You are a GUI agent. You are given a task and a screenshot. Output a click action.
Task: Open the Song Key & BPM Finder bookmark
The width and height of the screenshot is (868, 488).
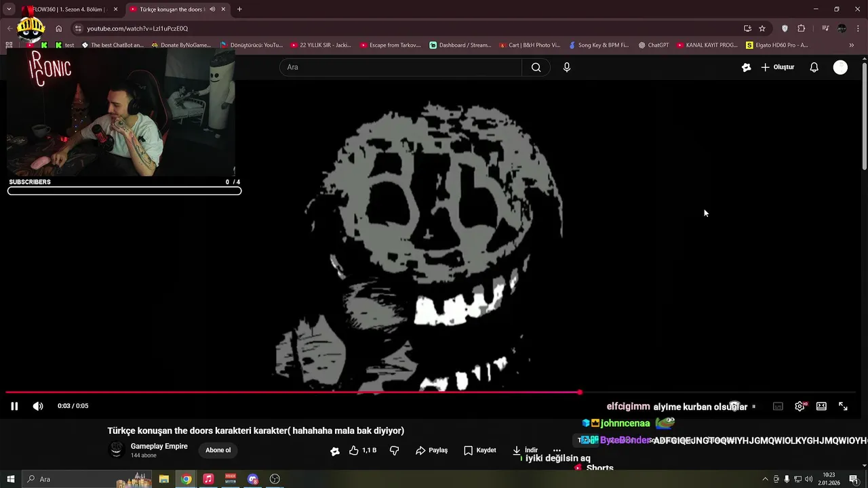click(599, 45)
